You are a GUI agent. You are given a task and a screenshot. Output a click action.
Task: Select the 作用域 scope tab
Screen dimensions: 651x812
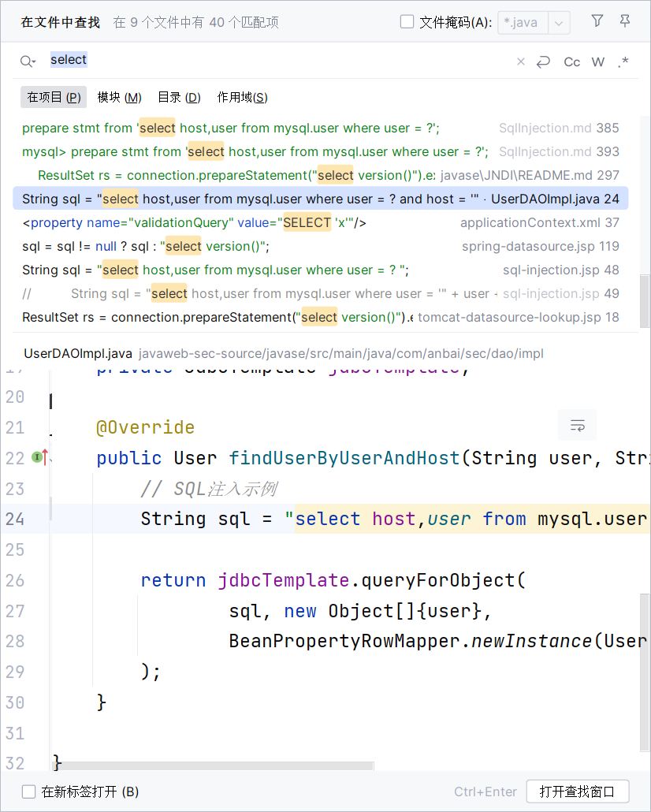[x=242, y=97]
